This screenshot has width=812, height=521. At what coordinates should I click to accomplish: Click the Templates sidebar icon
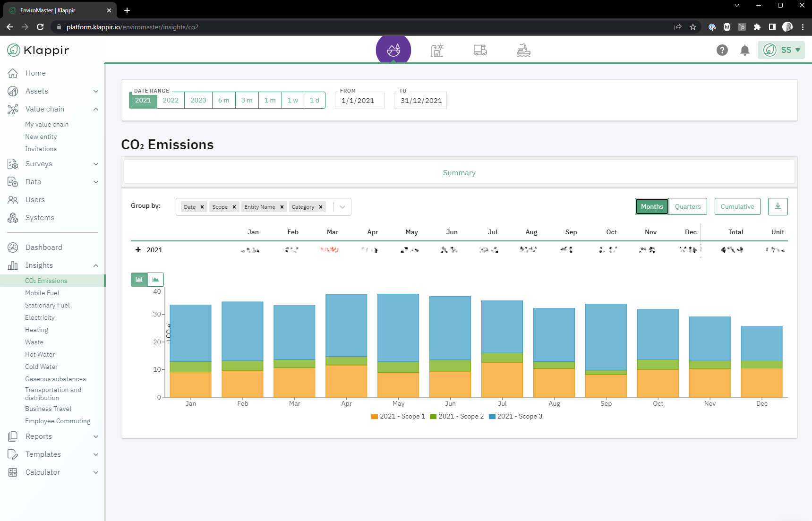click(13, 454)
